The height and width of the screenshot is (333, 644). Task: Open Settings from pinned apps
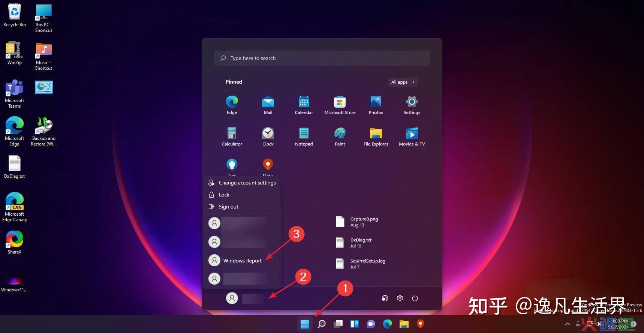412,105
